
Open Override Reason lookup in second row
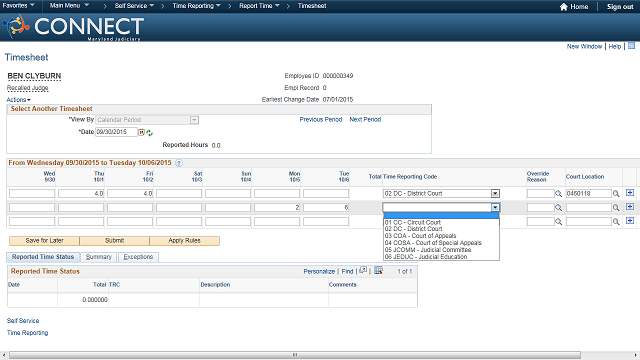coord(558,208)
